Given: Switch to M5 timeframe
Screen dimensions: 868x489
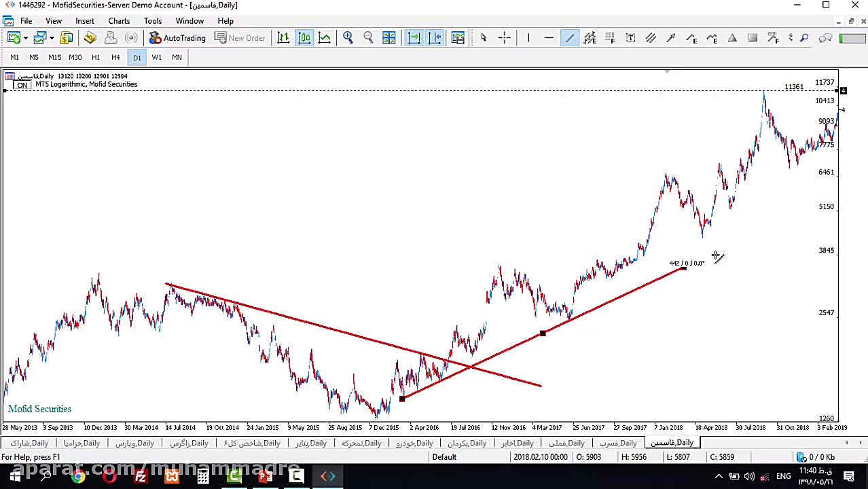Looking at the screenshot, I should 34,58.
